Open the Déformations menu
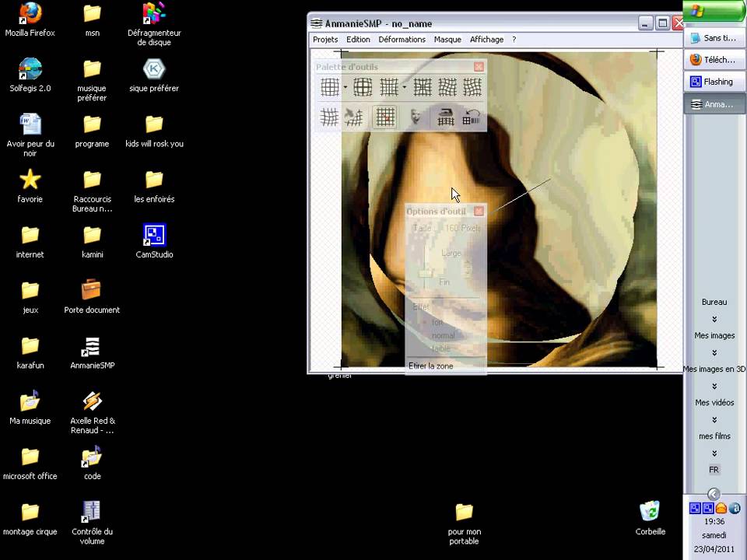The image size is (747, 560). tap(402, 40)
